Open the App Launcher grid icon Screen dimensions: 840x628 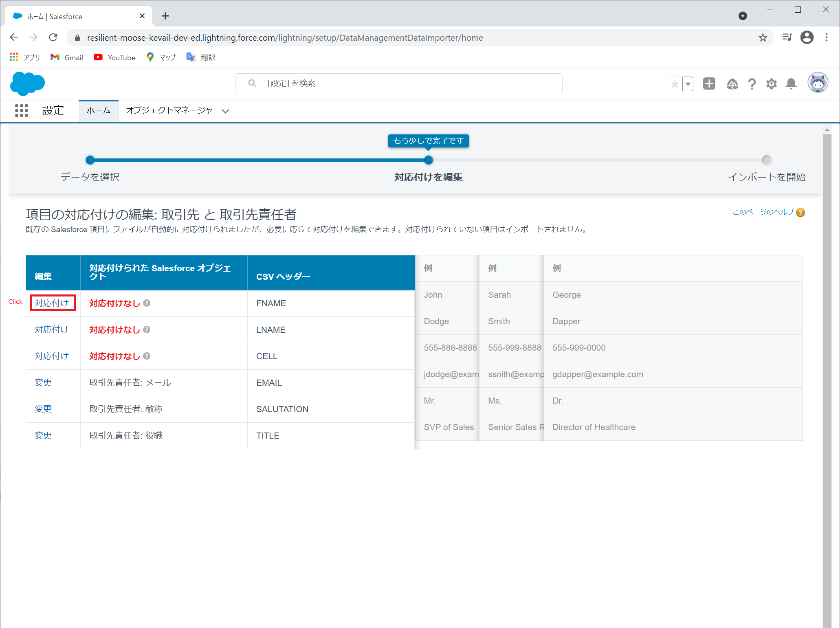21,110
